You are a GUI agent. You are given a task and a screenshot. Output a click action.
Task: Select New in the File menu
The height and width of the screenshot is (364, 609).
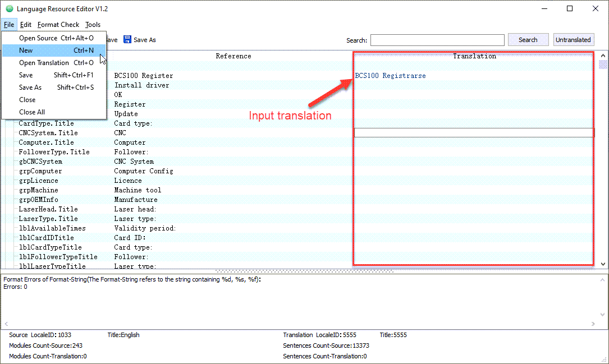(x=54, y=50)
